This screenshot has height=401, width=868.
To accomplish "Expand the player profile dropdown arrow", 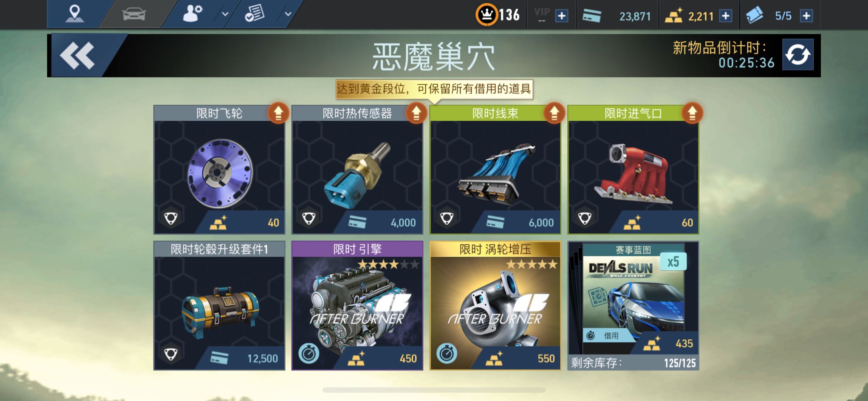I will [225, 14].
